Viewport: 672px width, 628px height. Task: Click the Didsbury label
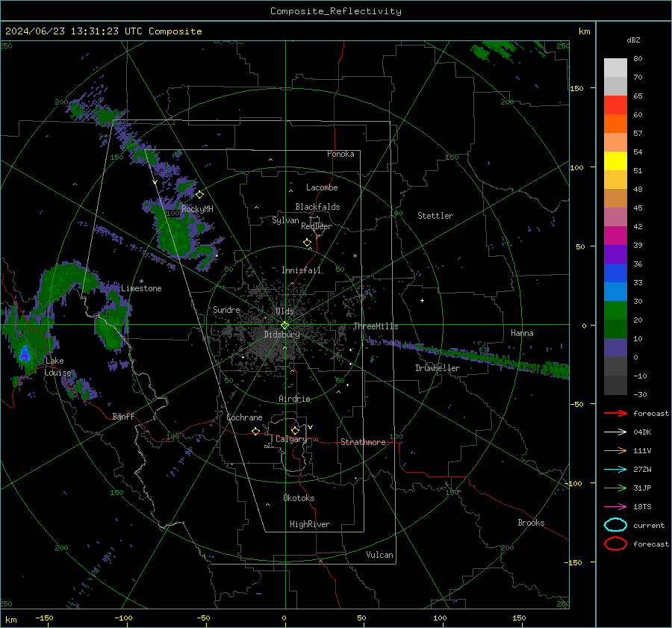282,335
